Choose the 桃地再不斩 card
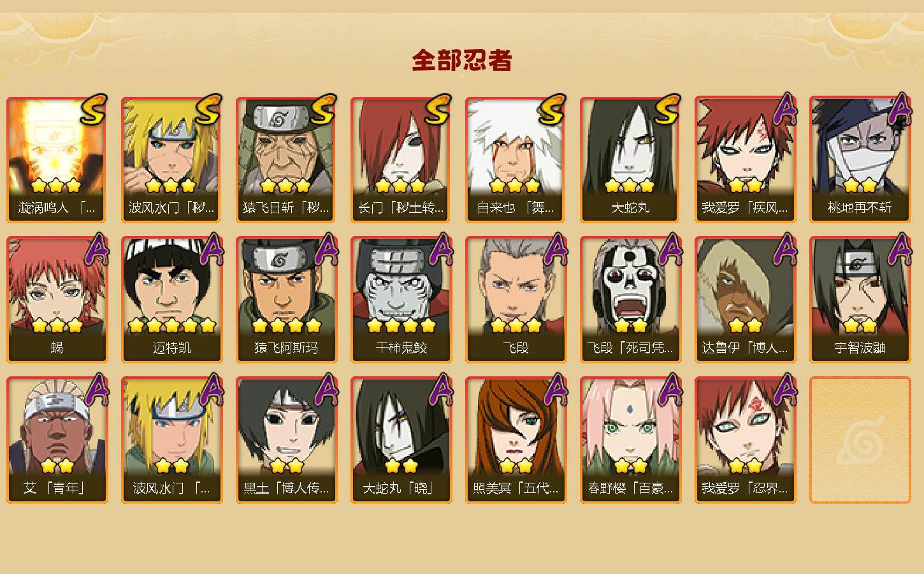 (x=860, y=159)
